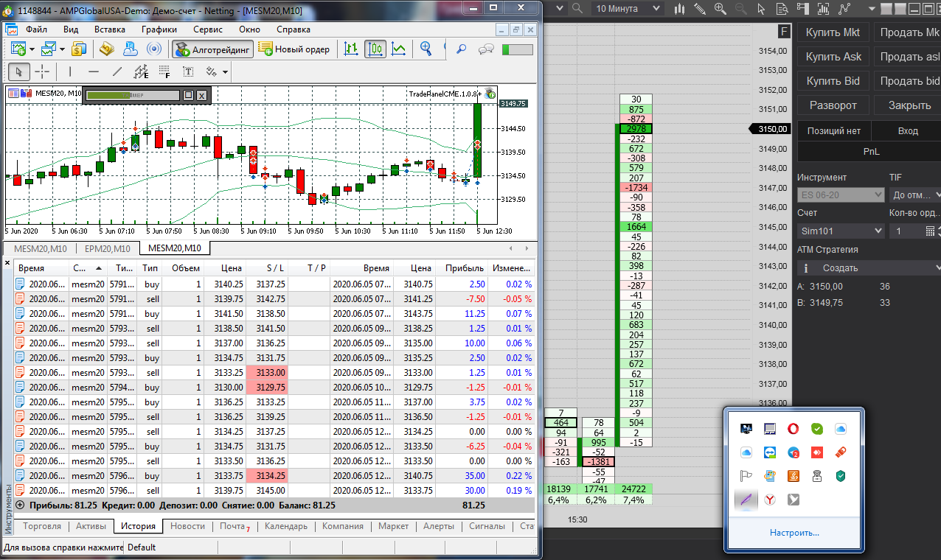
Task: Open chat bubbles icon in MetaTrader toolbar
Action: point(486,49)
